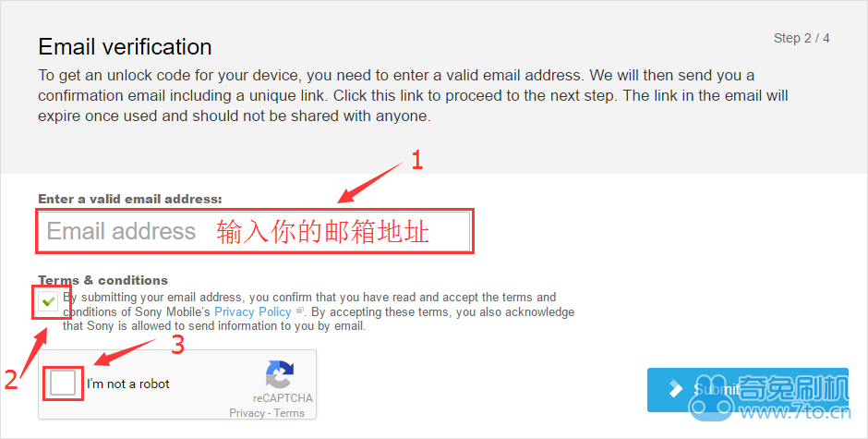This screenshot has height=439, width=868.
Task: Click the I'm not a robot label
Action: (127, 384)
